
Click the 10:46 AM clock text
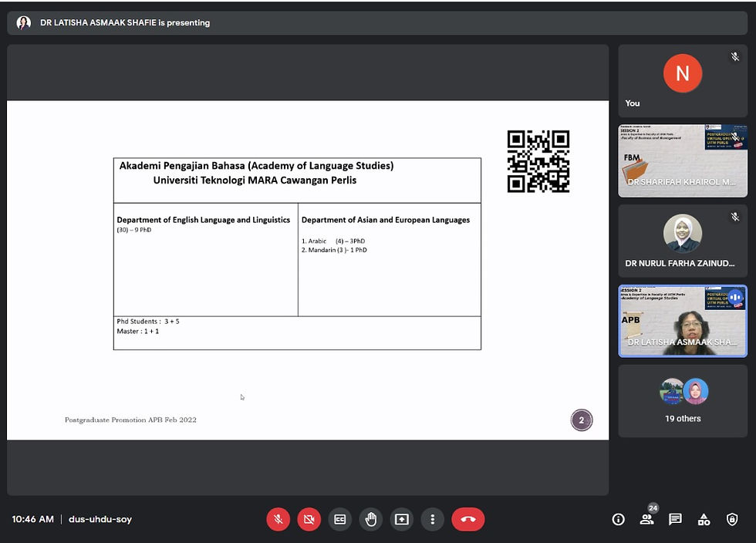(32, 519)
